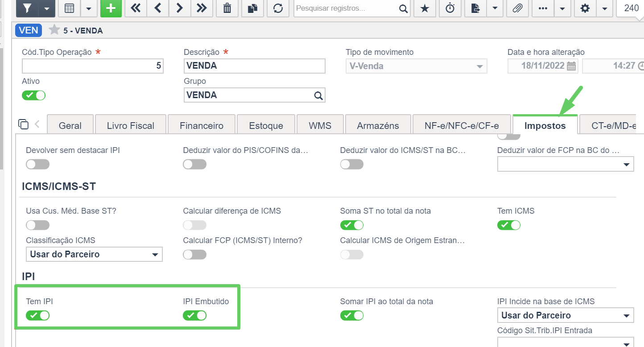The image size is (644, 347).
Task: Jump to the last record
Action: [202, 8]
